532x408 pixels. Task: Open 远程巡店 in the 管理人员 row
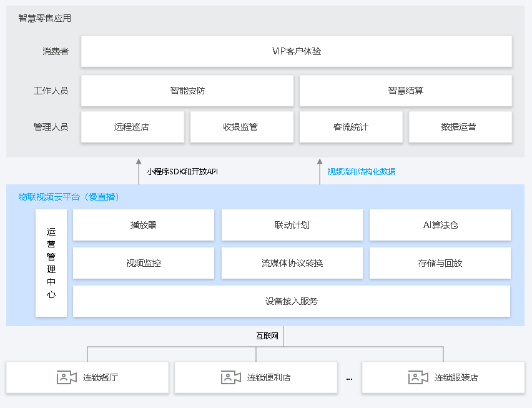tap(132, 127)
